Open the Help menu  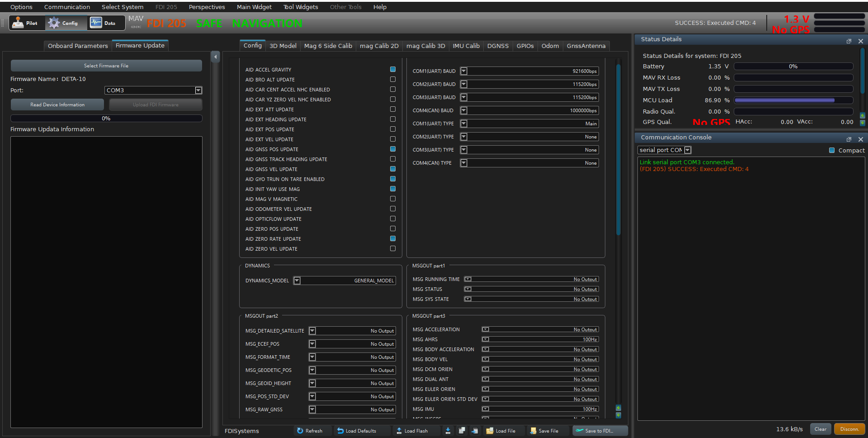[380, 7]
